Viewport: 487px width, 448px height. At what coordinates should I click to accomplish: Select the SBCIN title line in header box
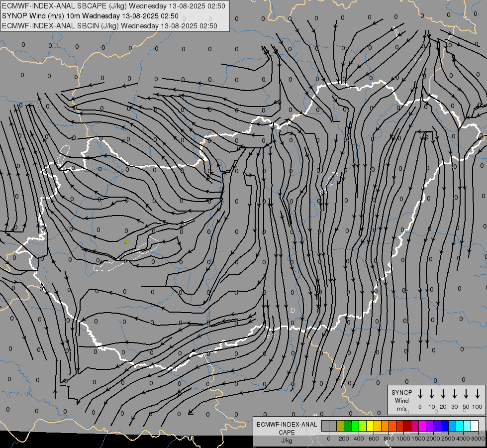pyautogui.click(x=109, y=26)
